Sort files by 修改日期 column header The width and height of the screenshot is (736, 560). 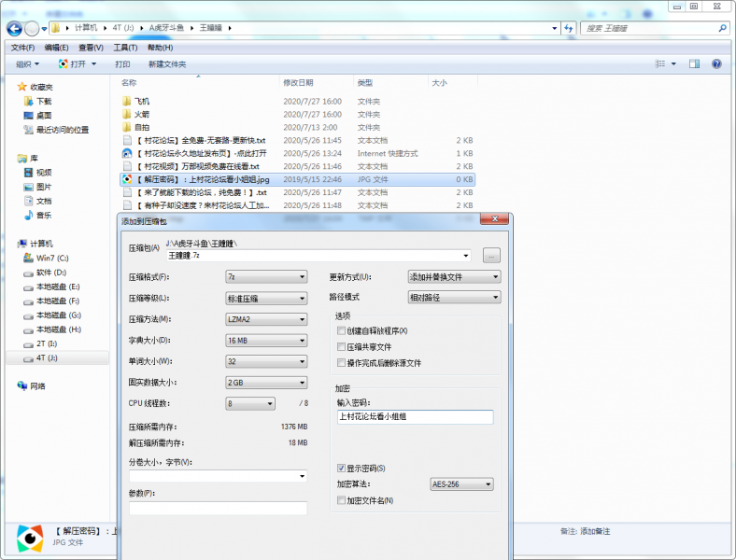298,82
